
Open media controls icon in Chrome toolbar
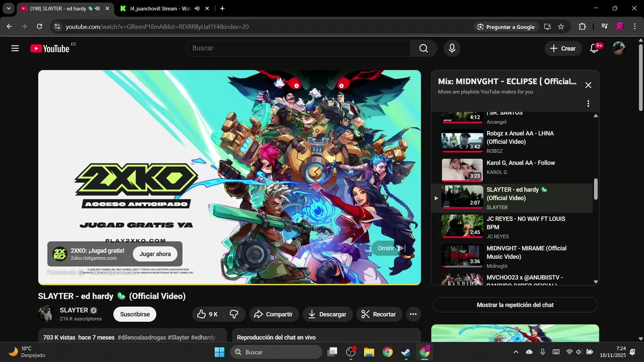(604, 27)
